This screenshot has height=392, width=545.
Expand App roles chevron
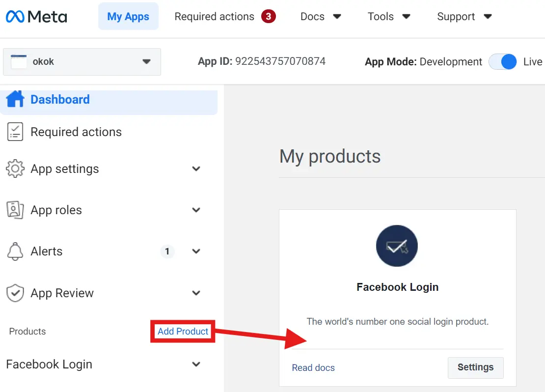[196, 210]
